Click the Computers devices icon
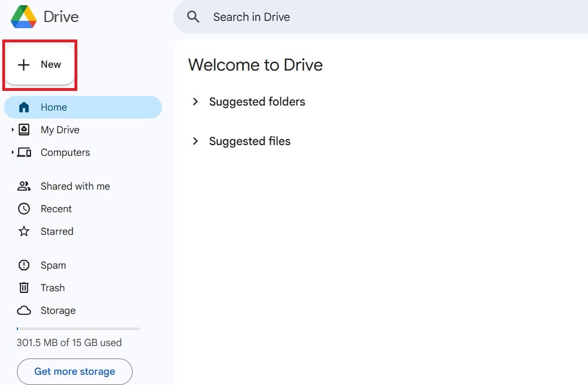 (24, 152)
